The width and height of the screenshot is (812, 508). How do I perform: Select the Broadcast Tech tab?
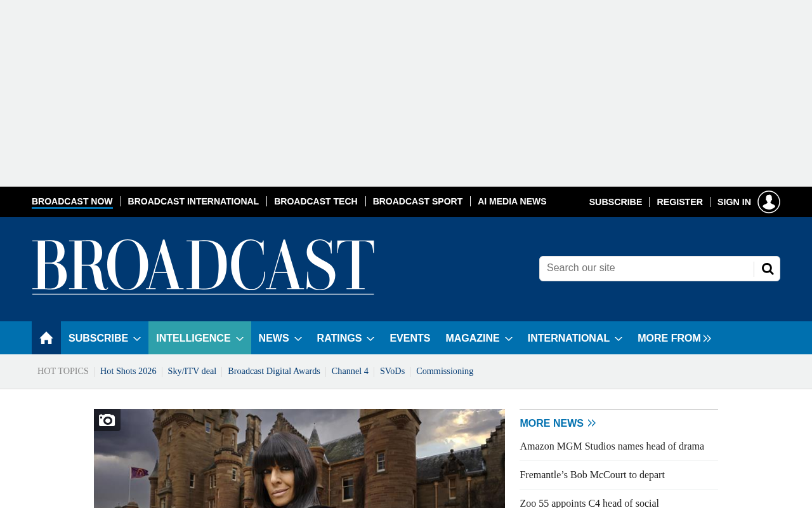316,201
